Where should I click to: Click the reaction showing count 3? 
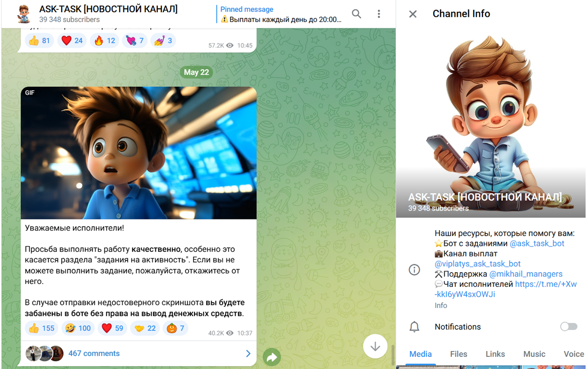click(x=163, y=40)
